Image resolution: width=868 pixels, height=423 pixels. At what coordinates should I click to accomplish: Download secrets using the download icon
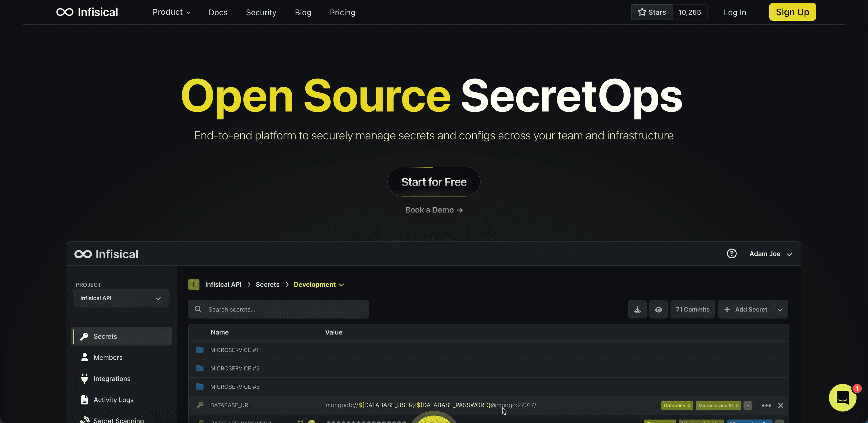click(x=637, y=309)
